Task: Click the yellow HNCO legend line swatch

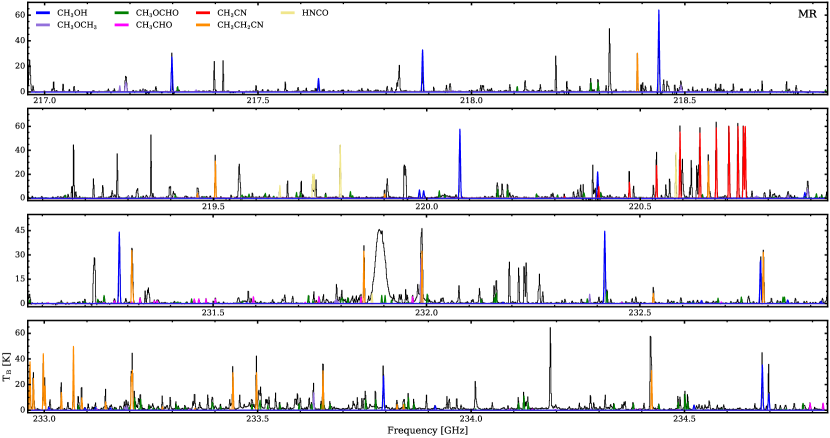Action: click(x=288, y=13)
